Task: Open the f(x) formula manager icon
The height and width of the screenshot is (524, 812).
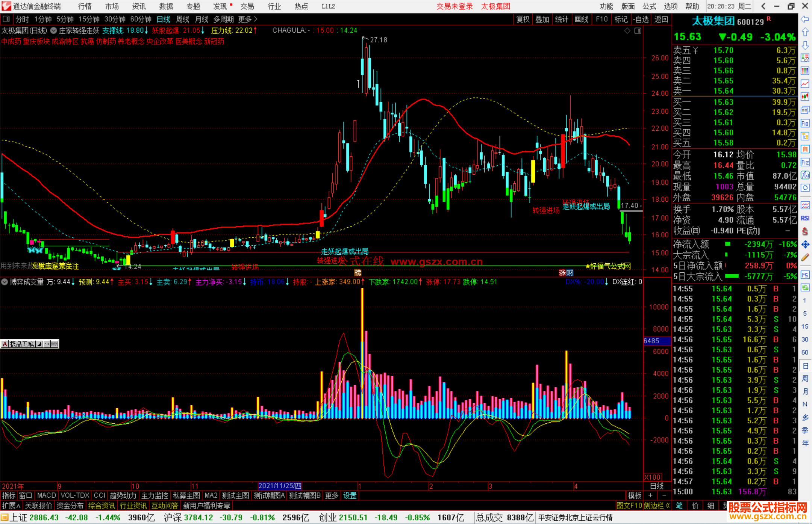Action: [x=805, y=175]
